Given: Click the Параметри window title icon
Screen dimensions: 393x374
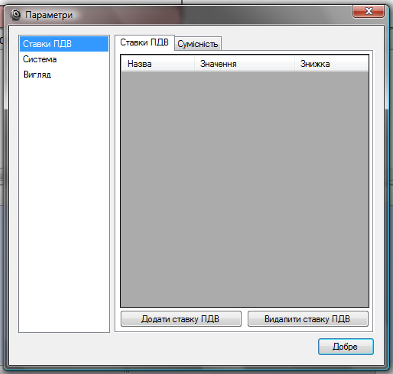Looking at the screenshot, I should point(16,15).
